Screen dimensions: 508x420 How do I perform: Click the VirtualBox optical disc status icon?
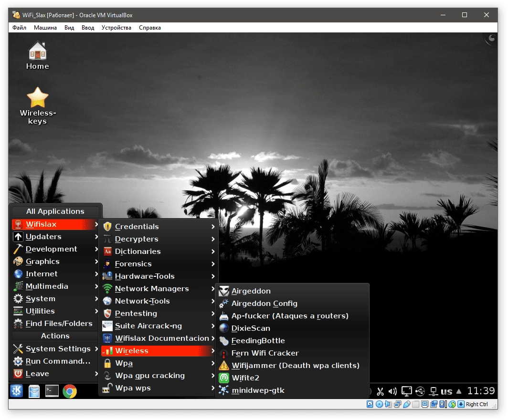(x=379, y=404)
